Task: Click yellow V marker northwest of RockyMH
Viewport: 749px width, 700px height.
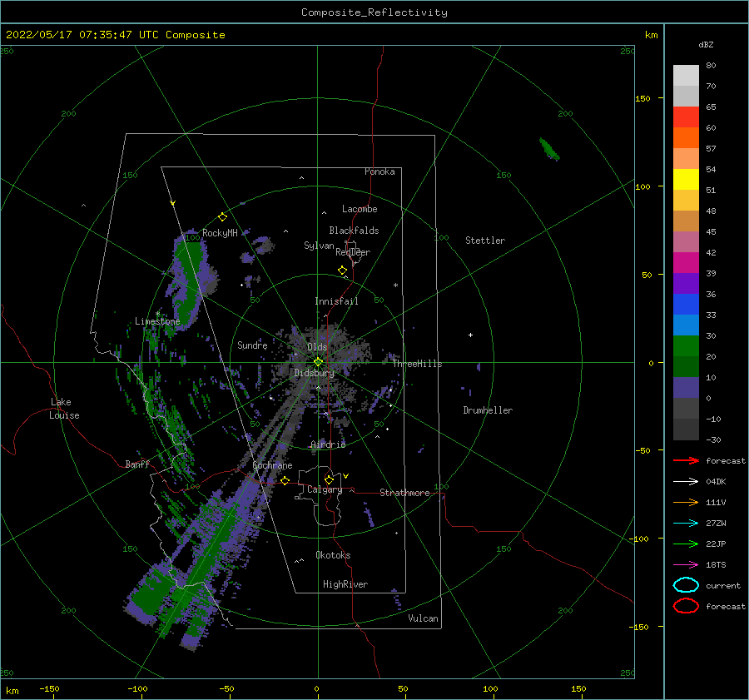Action: coord(173,203)
